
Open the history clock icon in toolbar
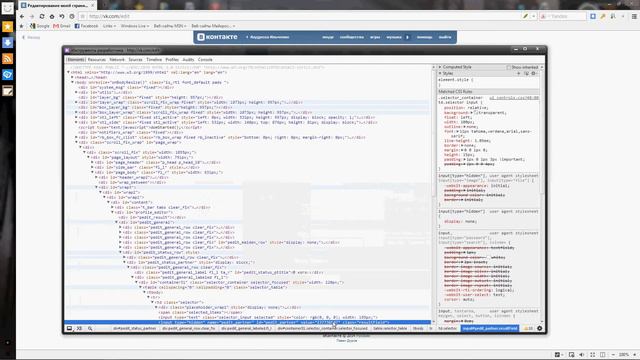pyautogui.click(x=72, y=16)
